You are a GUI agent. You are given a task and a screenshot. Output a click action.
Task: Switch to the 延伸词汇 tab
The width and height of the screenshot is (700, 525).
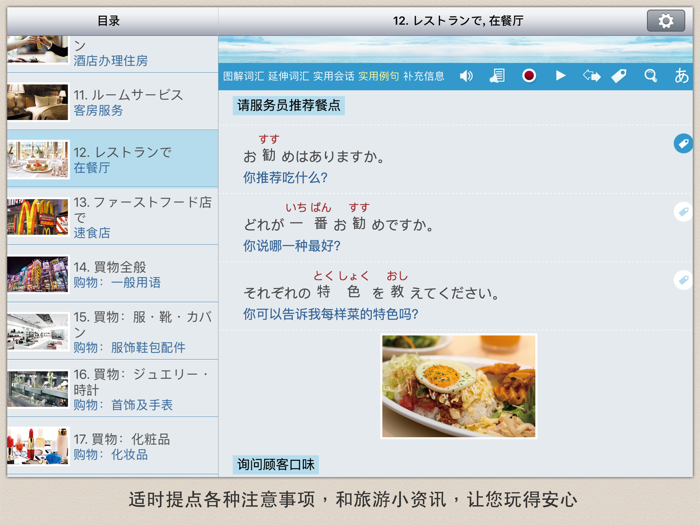click(x=288, y=76)
